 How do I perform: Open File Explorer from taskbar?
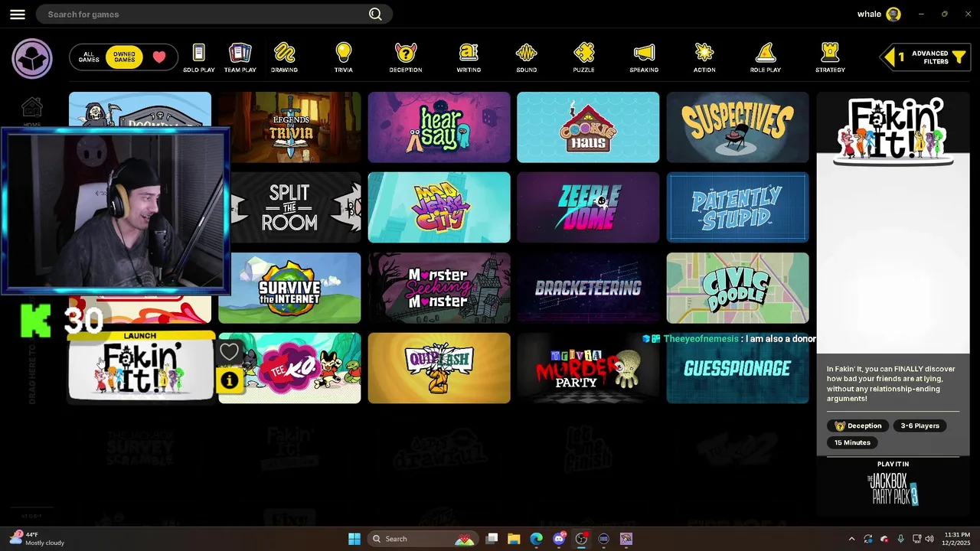514,539
